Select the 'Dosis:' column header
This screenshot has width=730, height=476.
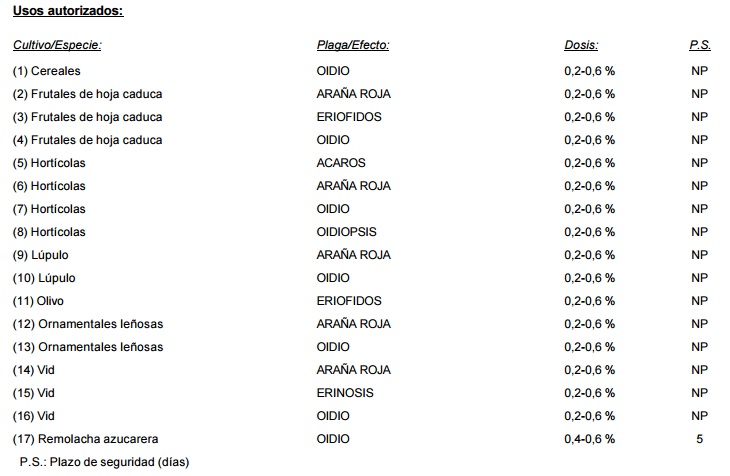581,45
